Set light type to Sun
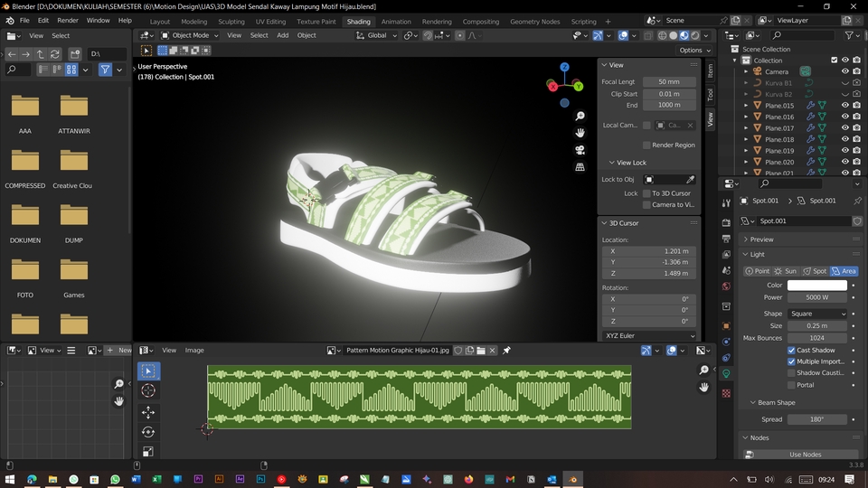868x488 pixels. pyautogui.click(x=786, y=271)
